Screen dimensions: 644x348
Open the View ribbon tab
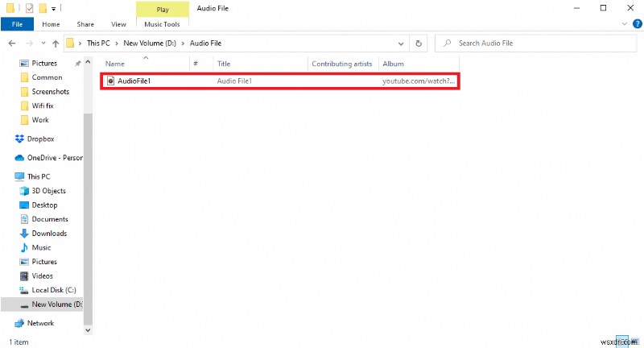point(118,24)
